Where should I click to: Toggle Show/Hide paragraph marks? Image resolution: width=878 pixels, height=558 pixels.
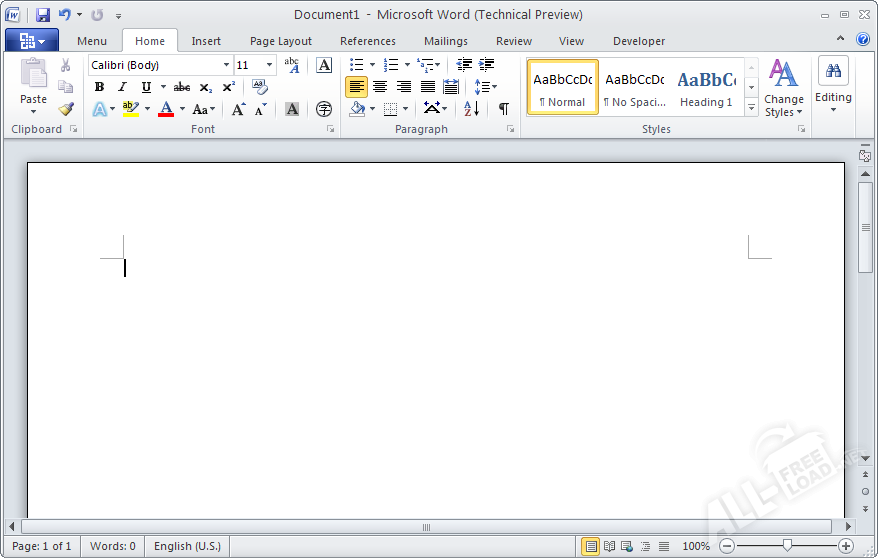[x=503, y=109]
